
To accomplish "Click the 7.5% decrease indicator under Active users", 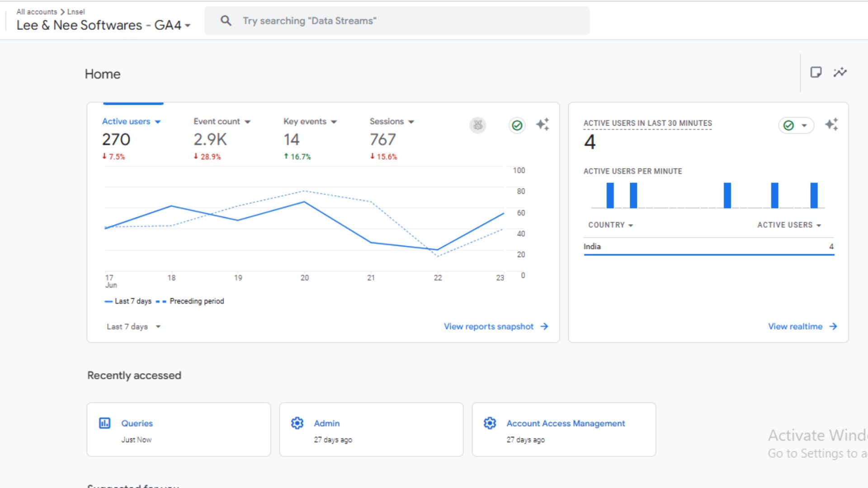I will click(113, 157).
